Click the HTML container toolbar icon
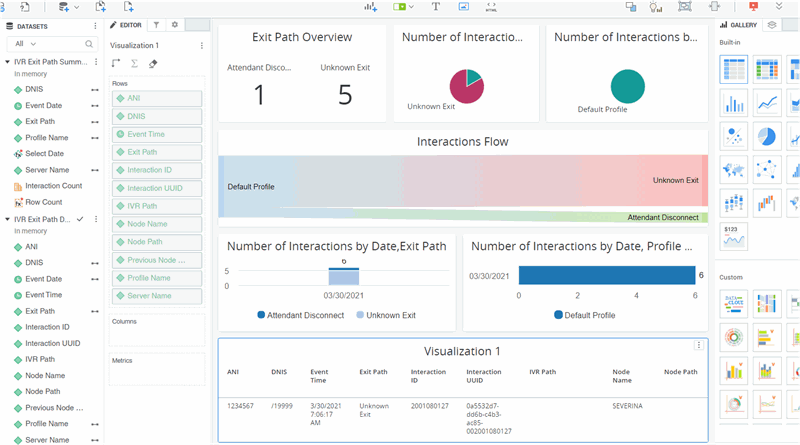Screen dimensions: 800x445 point(492,7)
